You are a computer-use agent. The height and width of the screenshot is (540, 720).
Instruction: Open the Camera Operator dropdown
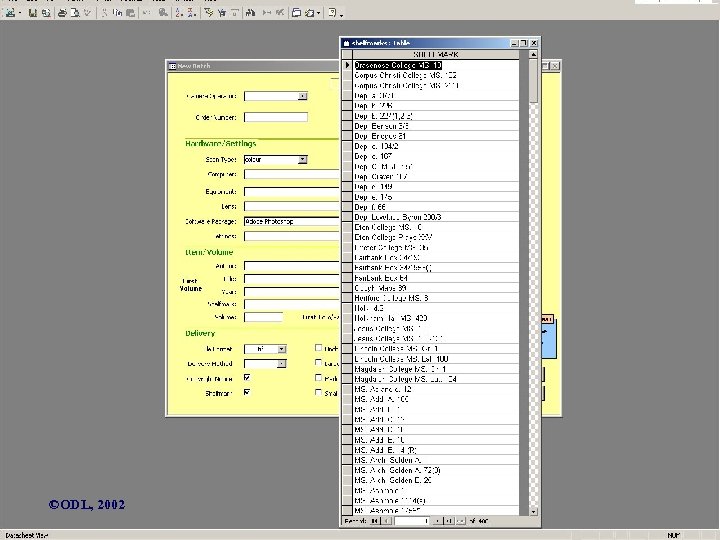click(303, 96)
